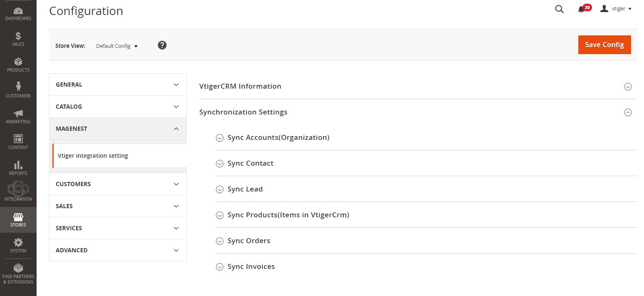This screenshot has width=644, height=296.
Task: Open the System gear icon
Action: click(x=18, y=243)
